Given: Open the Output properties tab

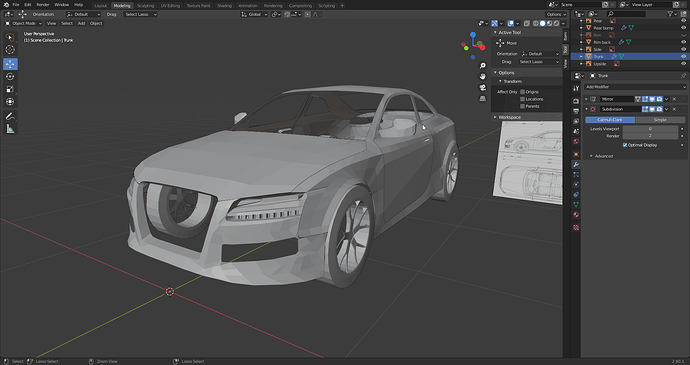Looking at the screenshot, I should 576,111.
